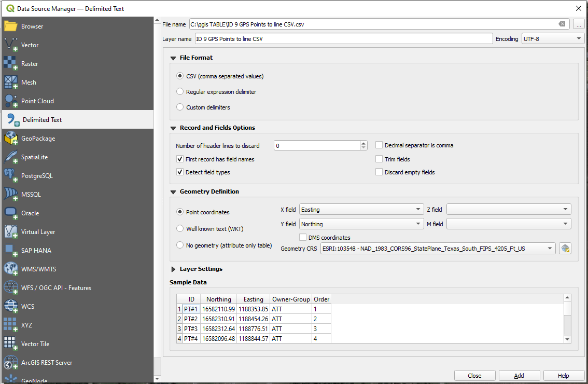Enable the Trim fields checkbox
The height and width of the screenshot is (384, 588).
click(x=379, y=159)
